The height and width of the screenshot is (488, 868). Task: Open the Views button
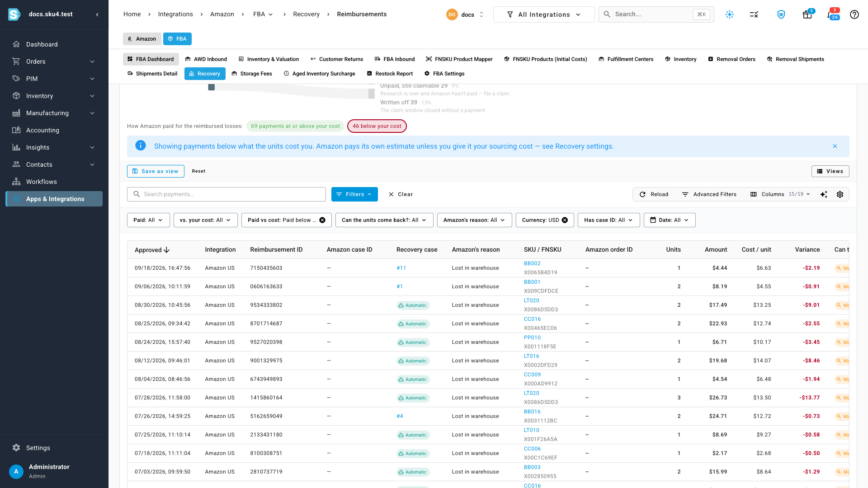click(x=830, y=171)
